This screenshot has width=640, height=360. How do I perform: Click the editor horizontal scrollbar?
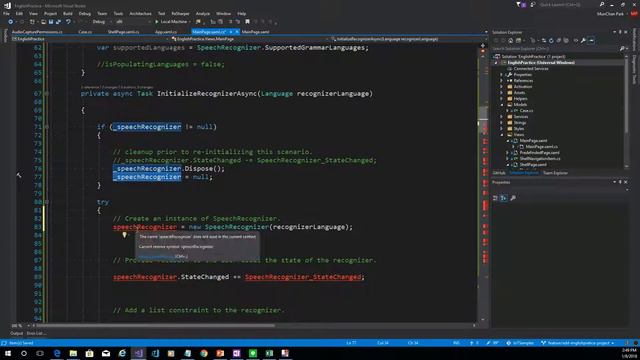click(x=155, y=326)
